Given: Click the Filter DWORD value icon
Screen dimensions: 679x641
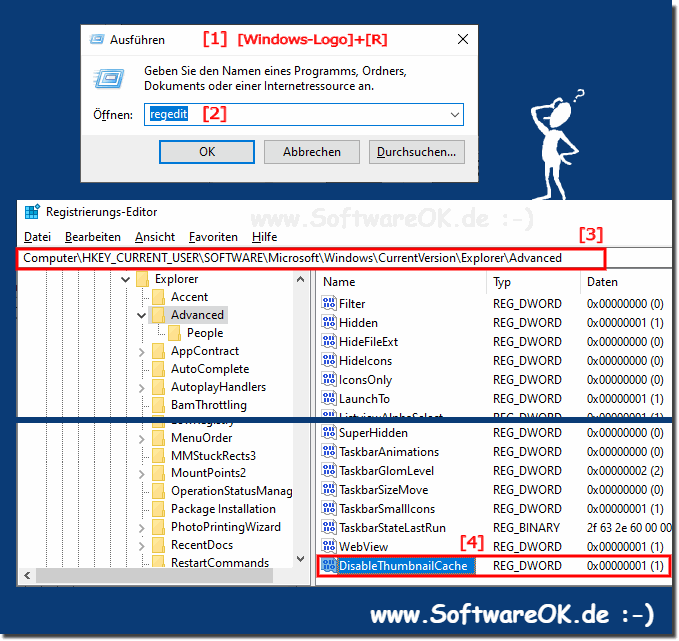Looking at the screenshot, I should point(329,303).
